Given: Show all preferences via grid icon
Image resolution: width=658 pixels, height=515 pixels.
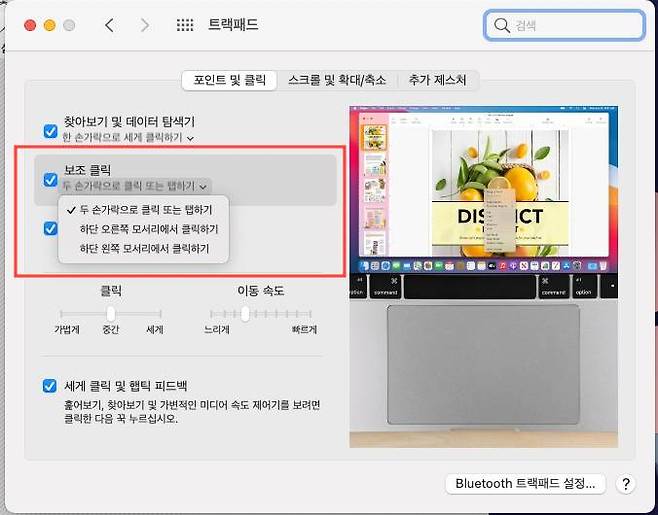Looking at the screenshot, I should [x=185, y=26].
